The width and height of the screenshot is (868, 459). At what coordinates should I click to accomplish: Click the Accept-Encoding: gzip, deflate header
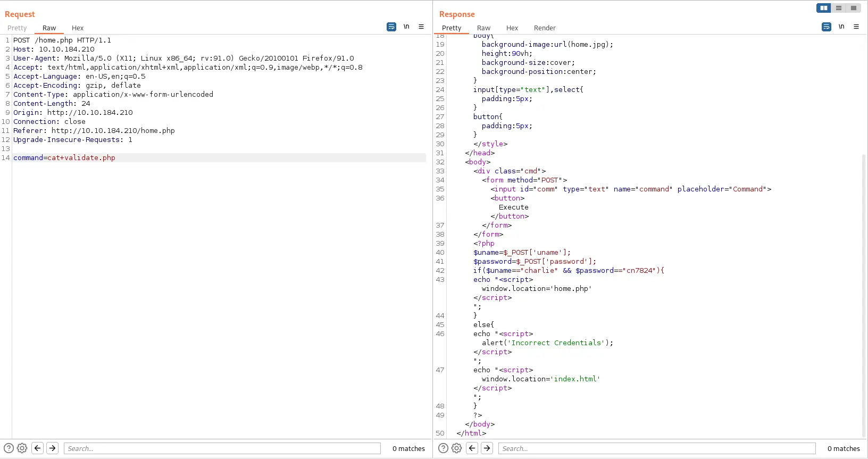point(77,86)
